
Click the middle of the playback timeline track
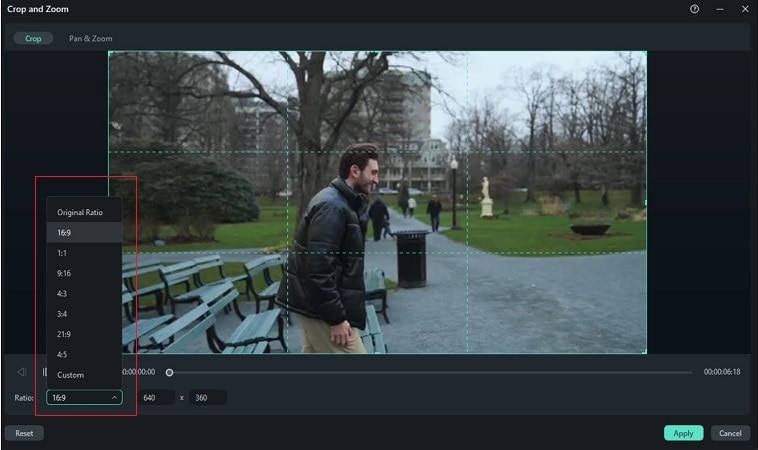click(431, 372)
